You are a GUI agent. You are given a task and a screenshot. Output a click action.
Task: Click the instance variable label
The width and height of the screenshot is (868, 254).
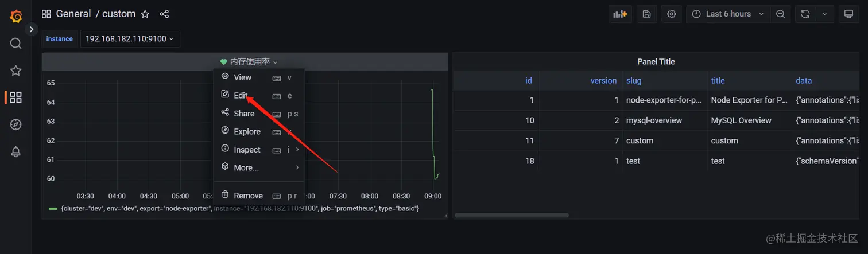[60, 39]
